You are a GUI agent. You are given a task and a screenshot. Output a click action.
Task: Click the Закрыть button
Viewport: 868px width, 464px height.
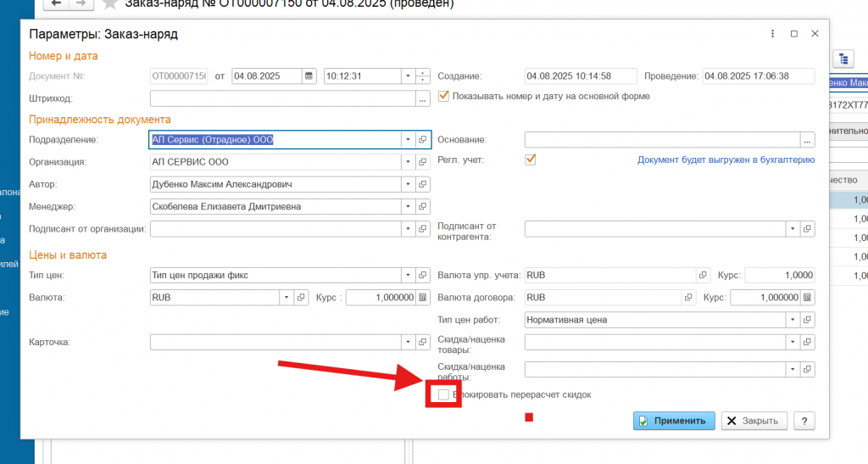click(x=754, y=421)
